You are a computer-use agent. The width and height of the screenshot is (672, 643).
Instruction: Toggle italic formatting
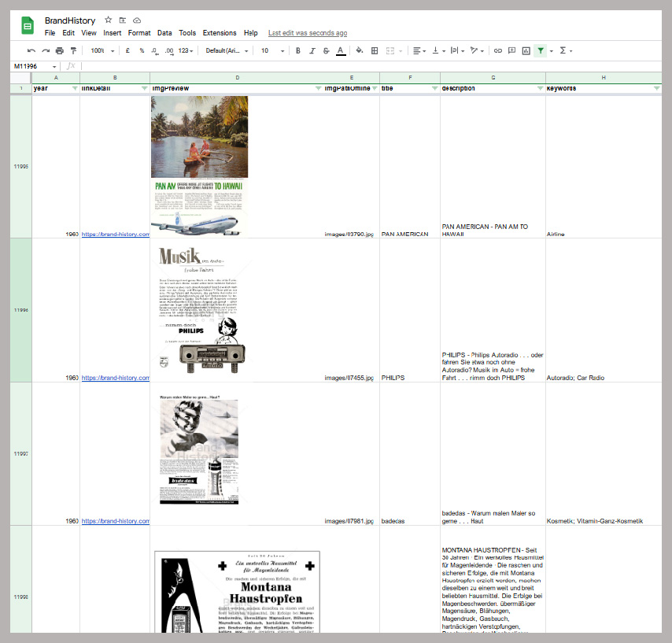pos(312,50)
